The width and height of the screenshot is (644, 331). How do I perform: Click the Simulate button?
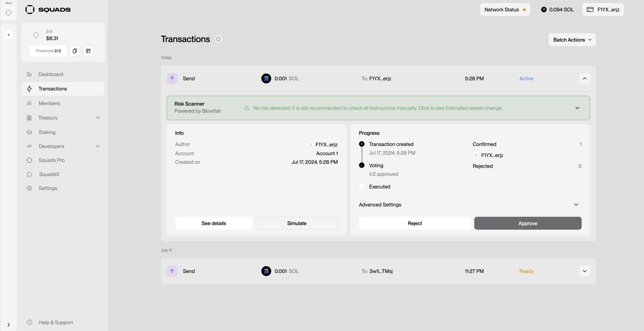297,223
